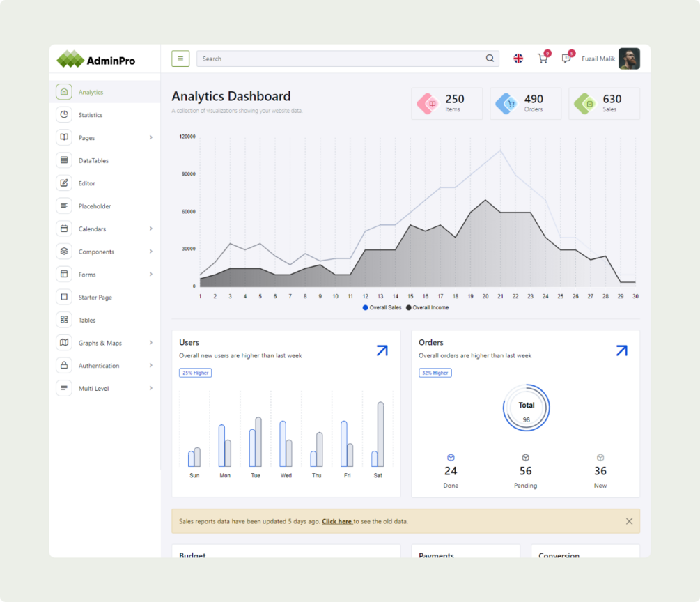The height and width of the screenshot is (602, 700).
Task: Click the Editor pencil icon
Action: click(64, 183)
